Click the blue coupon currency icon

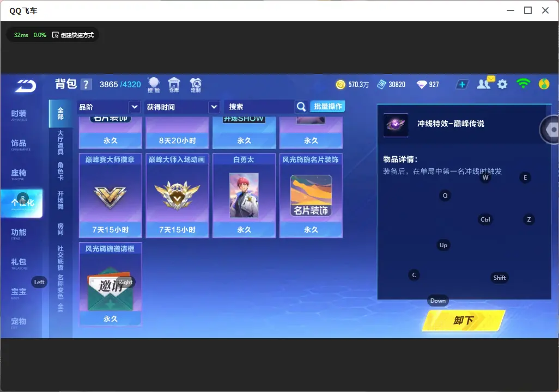pos(381,84)
